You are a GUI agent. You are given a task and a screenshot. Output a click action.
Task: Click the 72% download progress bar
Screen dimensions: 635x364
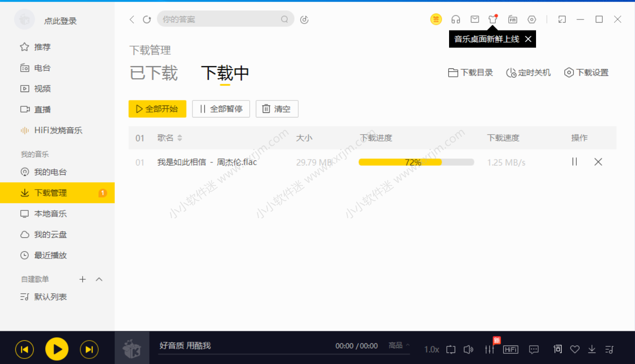point(416,162)
